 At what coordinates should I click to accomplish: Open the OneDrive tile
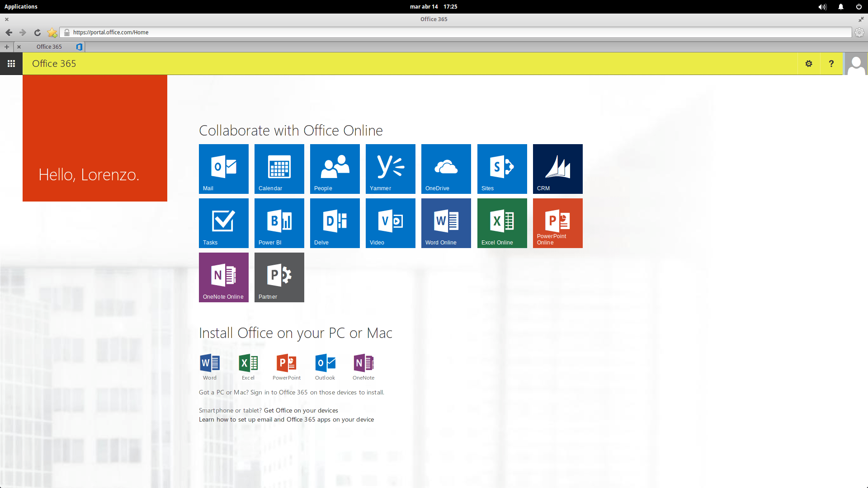(x=446, y=169)
